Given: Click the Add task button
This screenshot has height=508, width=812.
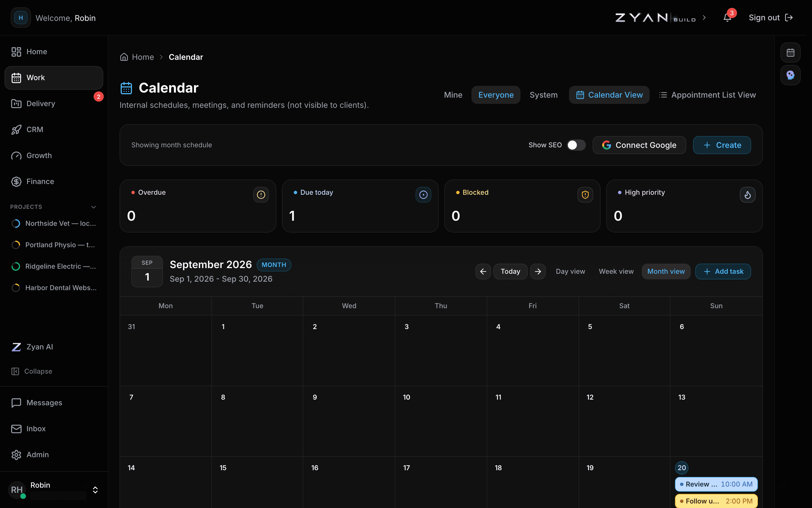Looking at the screenshot, I should [x=723, y=271].
